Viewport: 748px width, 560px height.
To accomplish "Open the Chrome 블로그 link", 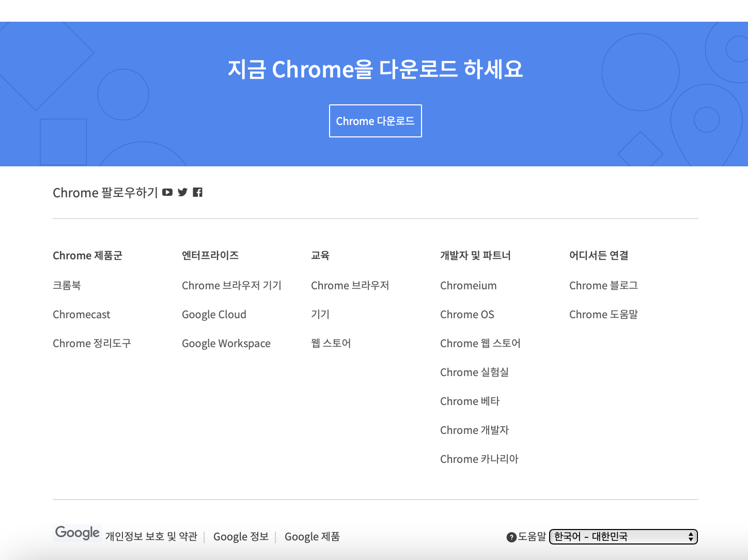I will (x=603, y=286).
